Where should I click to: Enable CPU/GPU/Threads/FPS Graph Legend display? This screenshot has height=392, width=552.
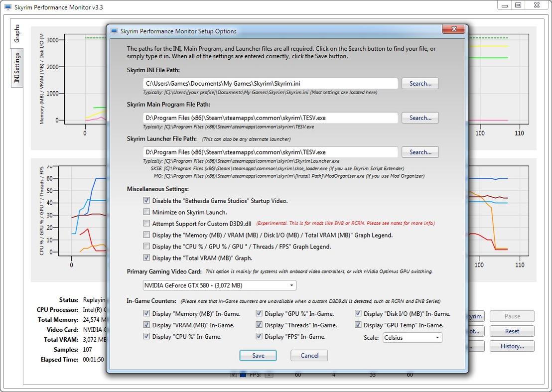pyautogui.click(x=146, y=246)
